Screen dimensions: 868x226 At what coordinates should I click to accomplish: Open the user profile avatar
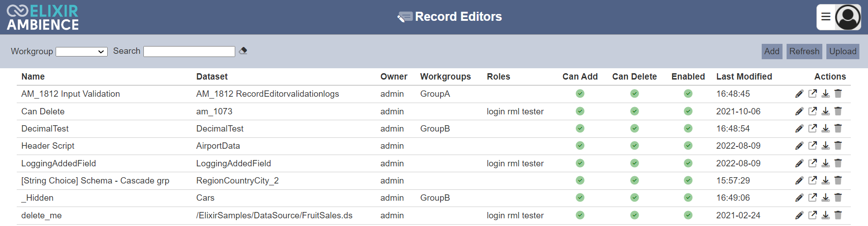pos(848,17)
